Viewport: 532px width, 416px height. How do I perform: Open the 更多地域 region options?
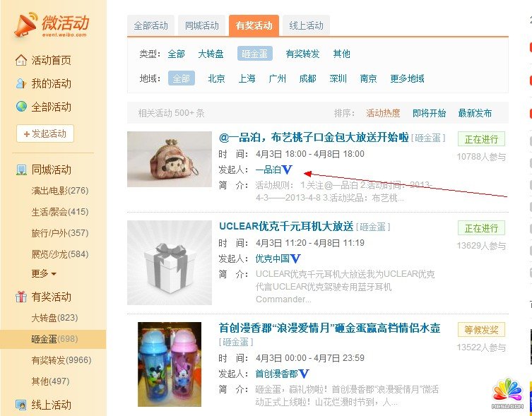(x=407, y=78)
